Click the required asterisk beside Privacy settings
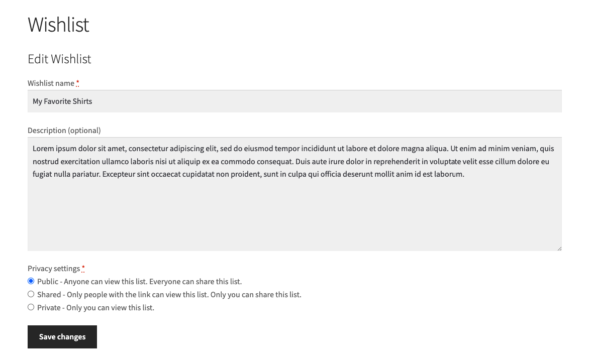This screenshot has width=591, height=364. point(83,268)
